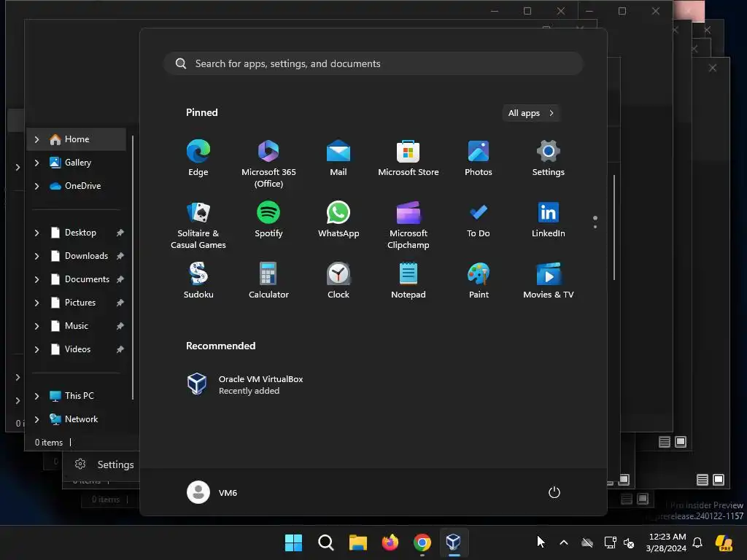Viewport: 747px width, 560px height.
Task: Open the Mail app
Action: (338, 158)
